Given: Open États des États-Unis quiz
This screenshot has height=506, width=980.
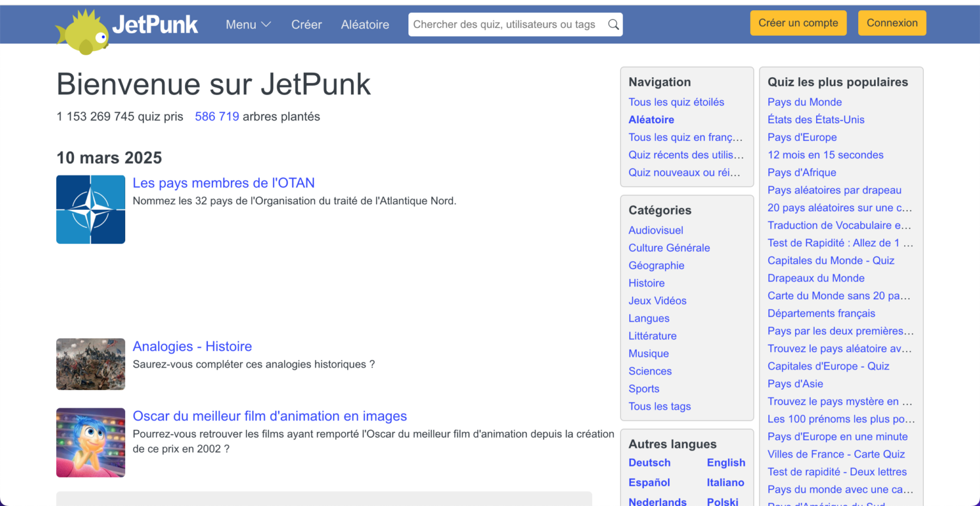Looking at the screenshot, I should coord(816,119).
